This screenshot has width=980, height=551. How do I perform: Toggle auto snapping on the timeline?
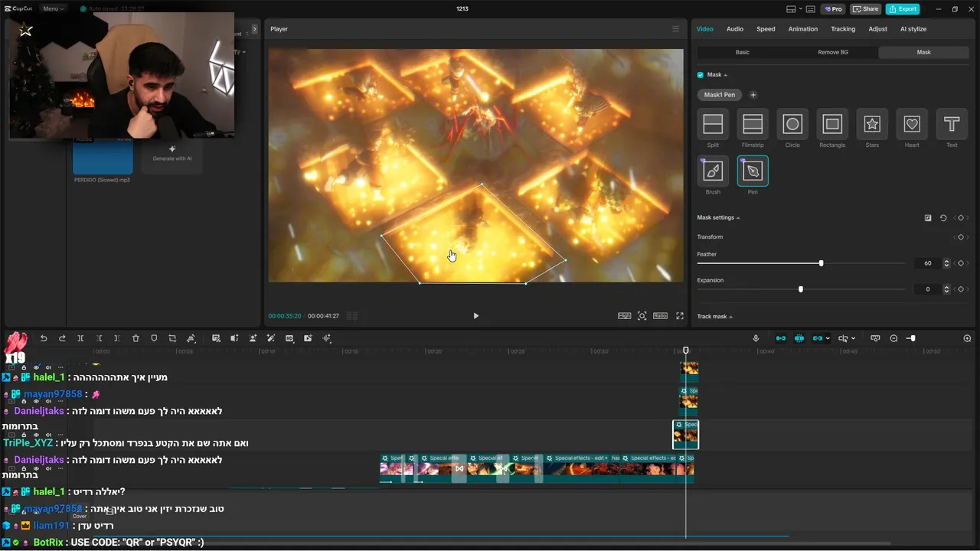[799, 338]
